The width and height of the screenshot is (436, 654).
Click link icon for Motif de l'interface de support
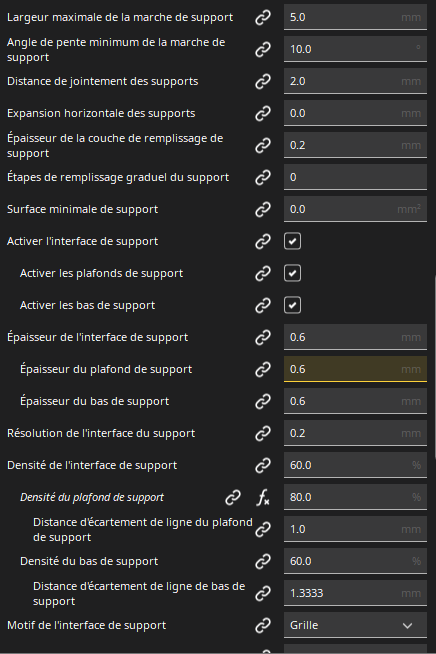coord(263,625)
